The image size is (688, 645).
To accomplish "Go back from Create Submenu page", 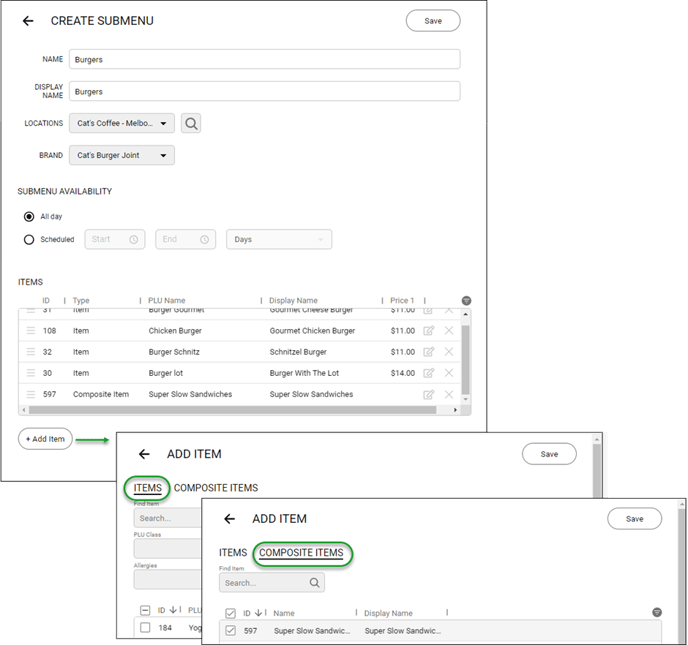I will pos(28,21).
